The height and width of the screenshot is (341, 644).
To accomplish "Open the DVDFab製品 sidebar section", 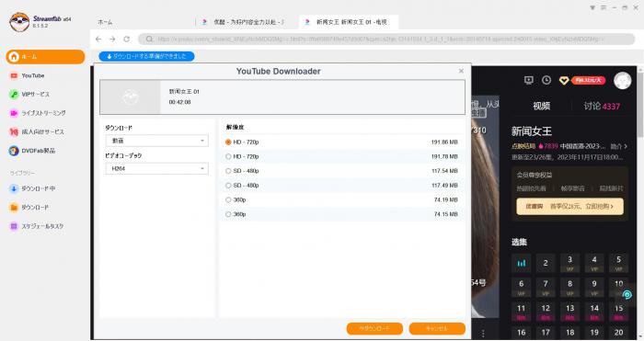I will pyautogui.click(x=39, y=151).
